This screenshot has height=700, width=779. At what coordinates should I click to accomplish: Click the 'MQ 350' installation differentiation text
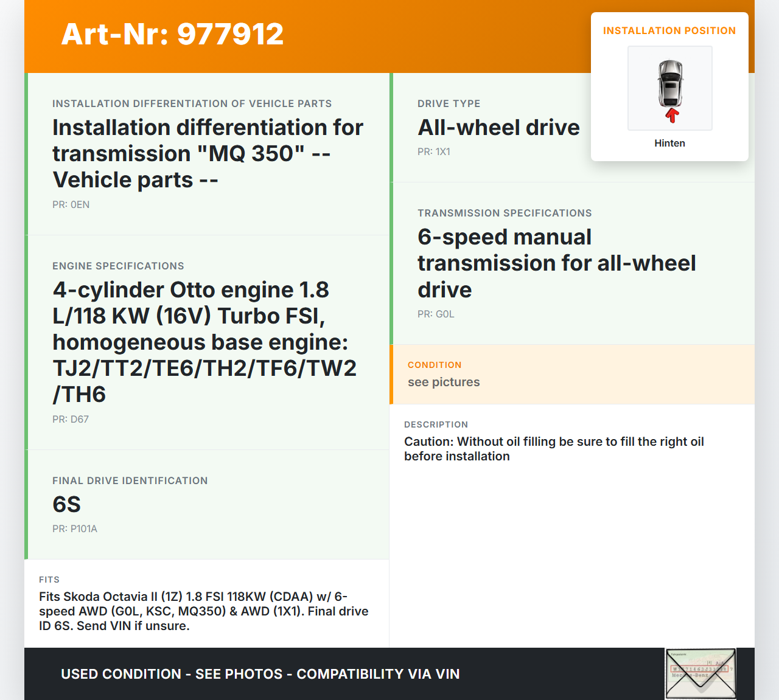207,153
